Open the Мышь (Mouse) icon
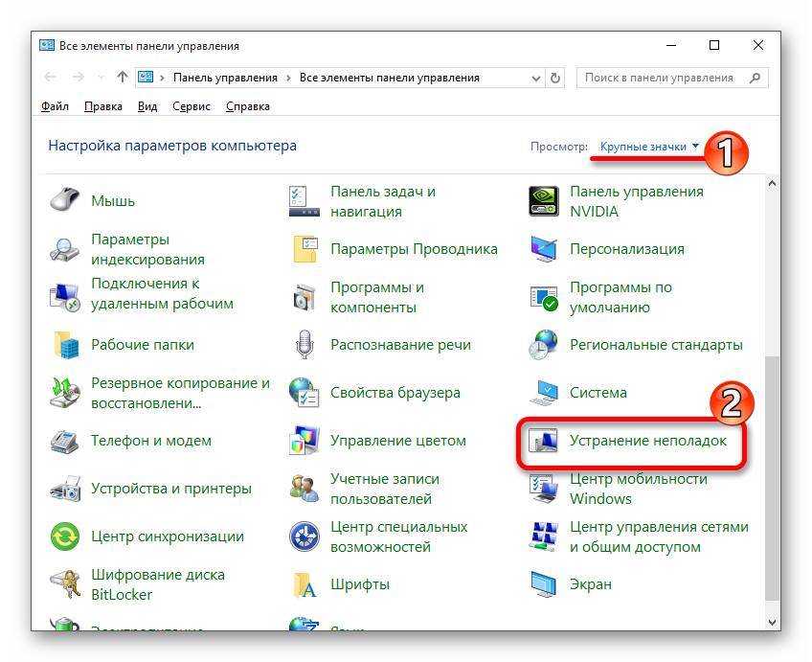 point(65,201)
